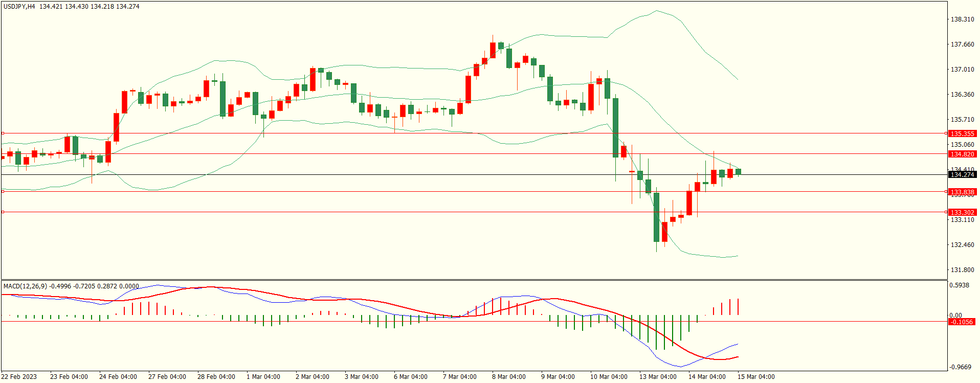Click the 137.010 price axis value
The width and height of the screenshot is (980, 383).
[x=962, y=70]
